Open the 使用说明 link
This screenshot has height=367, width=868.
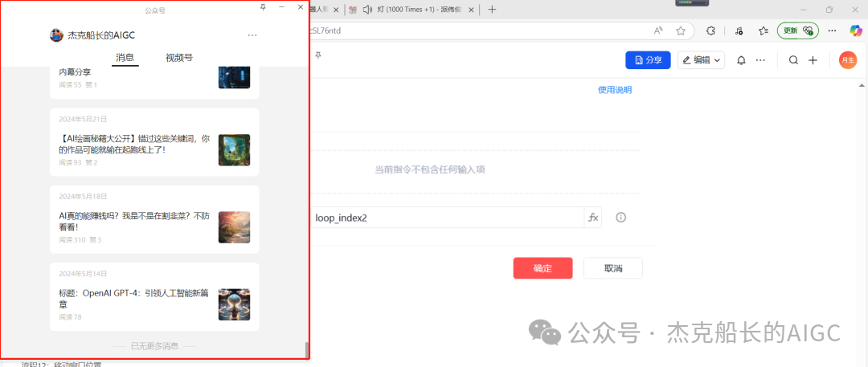pos(615,90)
